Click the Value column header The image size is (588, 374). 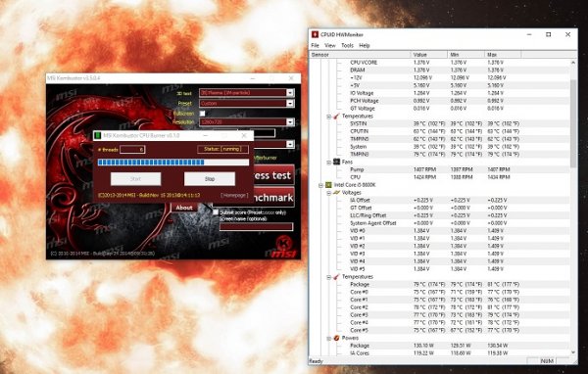429,55
